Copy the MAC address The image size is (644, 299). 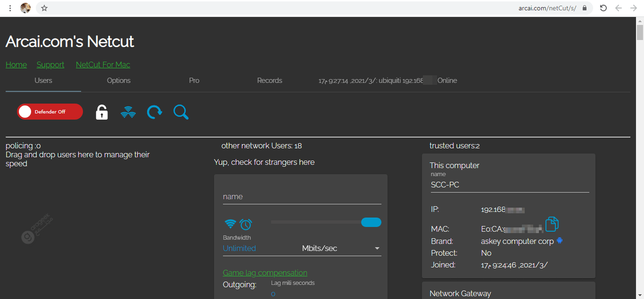click(x=552, y=224)
